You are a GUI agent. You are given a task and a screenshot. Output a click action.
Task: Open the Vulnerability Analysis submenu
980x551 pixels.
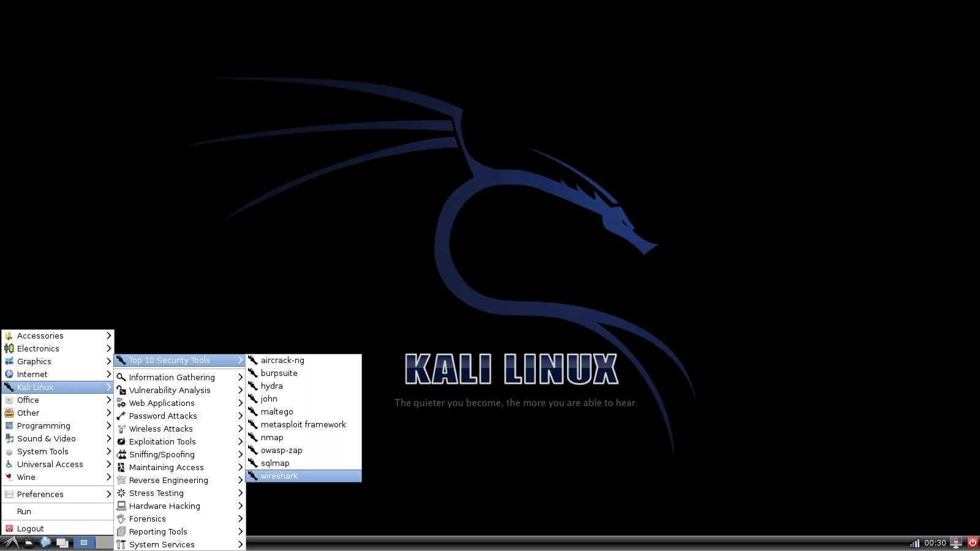[x=179, y=390]
